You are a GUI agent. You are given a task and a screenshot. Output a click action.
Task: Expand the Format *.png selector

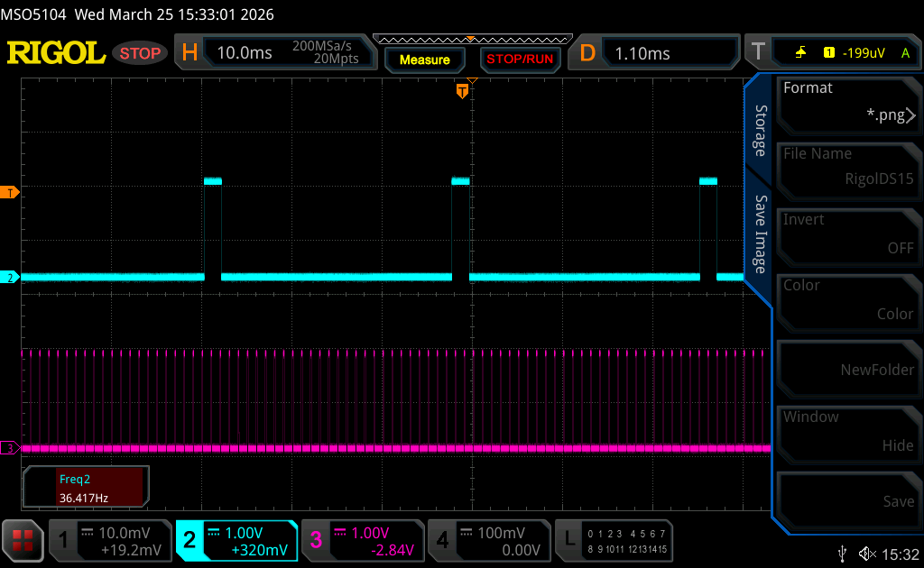point(847,101)
